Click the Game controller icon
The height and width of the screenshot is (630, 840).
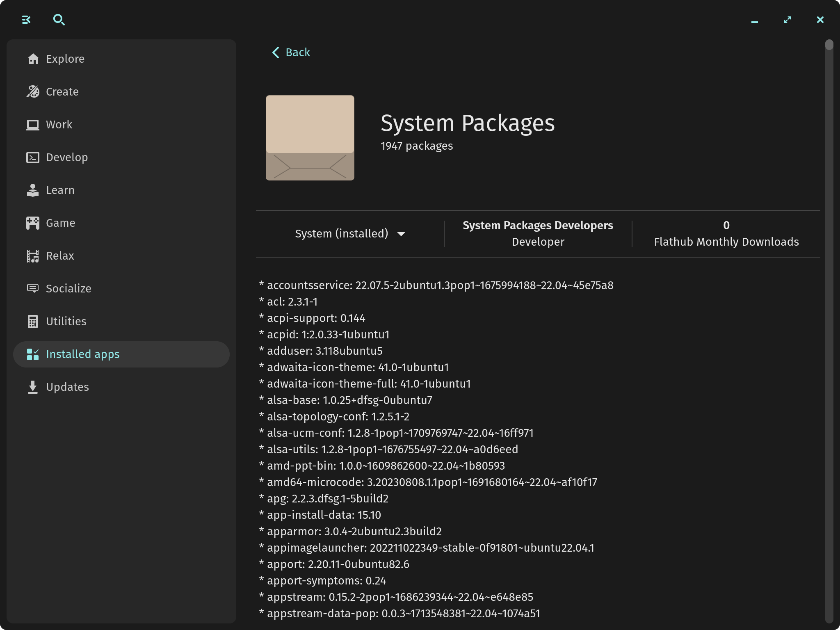tap(33, 223)
